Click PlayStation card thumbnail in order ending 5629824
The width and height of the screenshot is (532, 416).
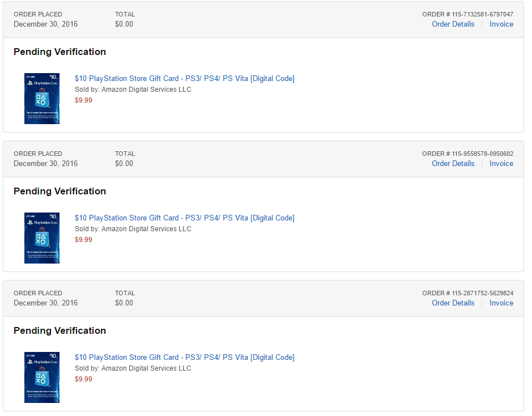pos(42,377)
